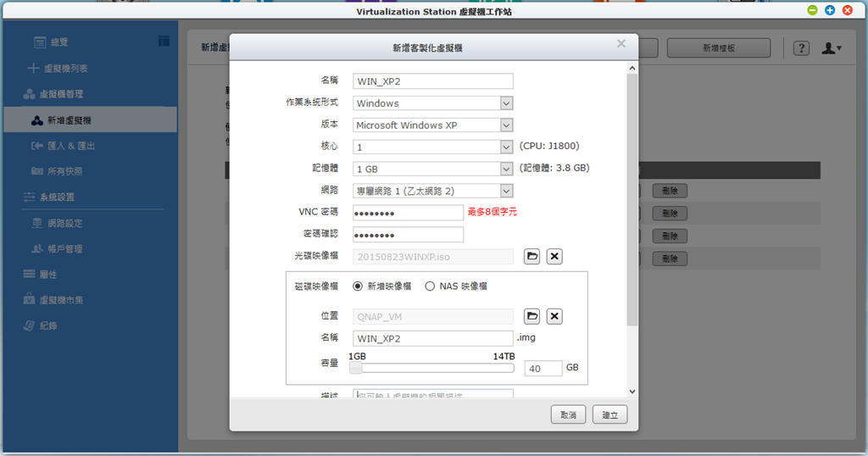Open 帳戶管理 in the sidebar
The height and width of the screenshot is (456, 868).
pyautogui.click(x=64, y=249)
